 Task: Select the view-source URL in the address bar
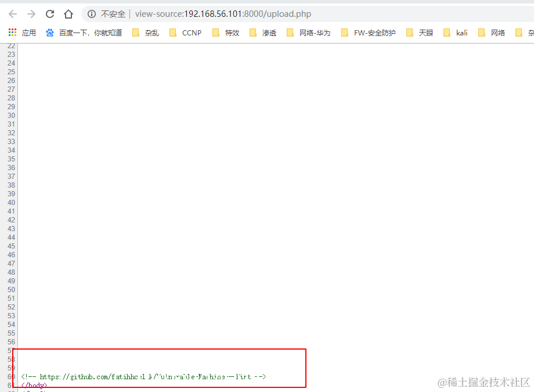(x=223, y=14)
